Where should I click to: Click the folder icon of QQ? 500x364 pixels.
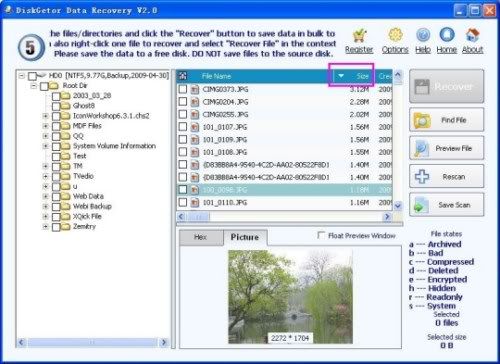pyautogui.click(x=66, y=136)
